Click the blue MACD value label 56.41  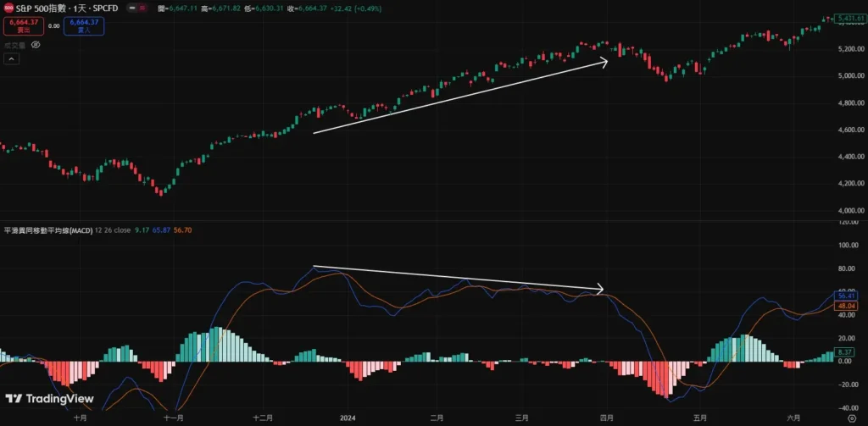click(x=847, y=296)
